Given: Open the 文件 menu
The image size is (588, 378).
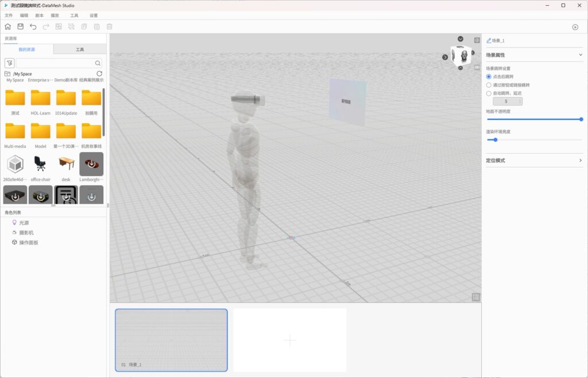Looking at the screenshot, I should click(x=9, y=15).
